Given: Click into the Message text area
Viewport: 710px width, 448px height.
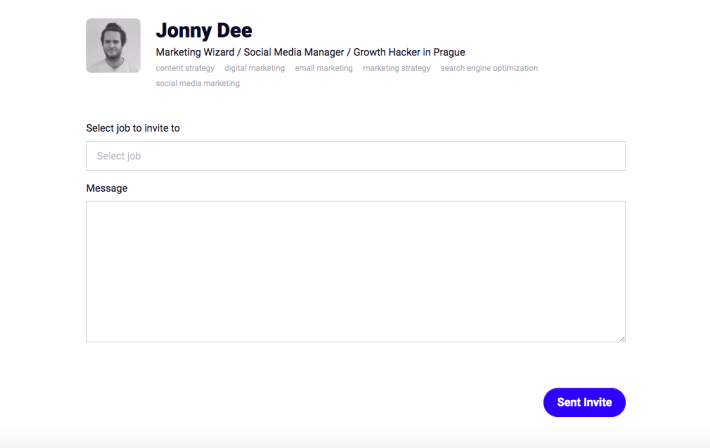Looking at the screenshot, I should tap(356, 272).
